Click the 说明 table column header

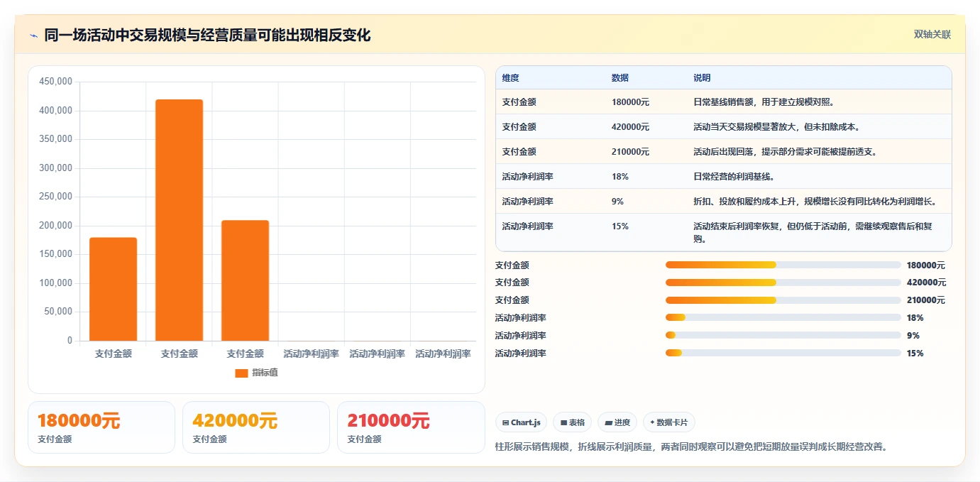702,78
